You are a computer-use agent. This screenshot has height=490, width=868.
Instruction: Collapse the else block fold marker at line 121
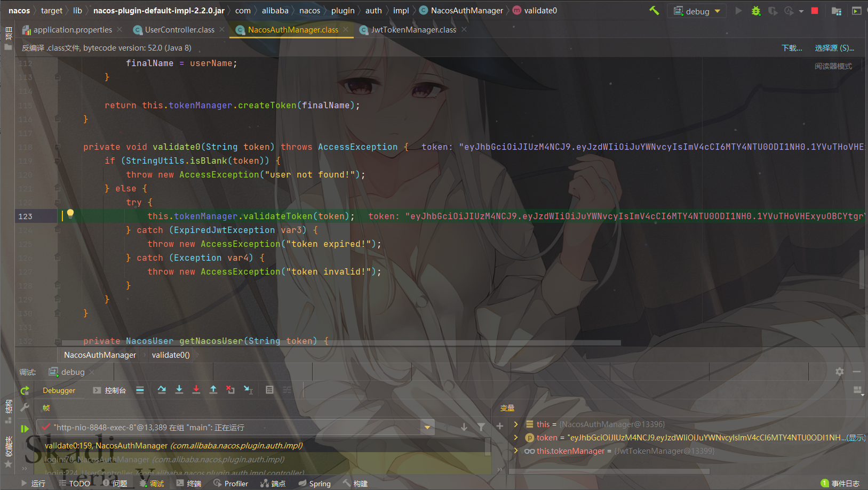pos(57,189)
